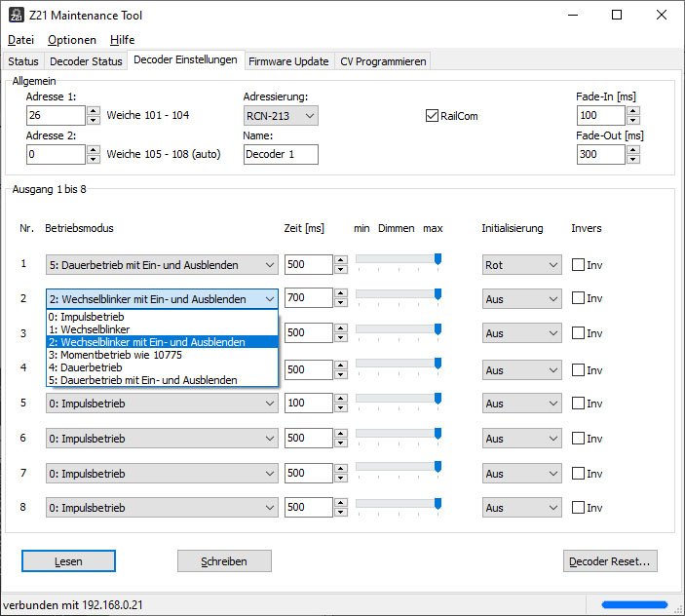Click the Z21 app icon in title bar

point(17,16)
